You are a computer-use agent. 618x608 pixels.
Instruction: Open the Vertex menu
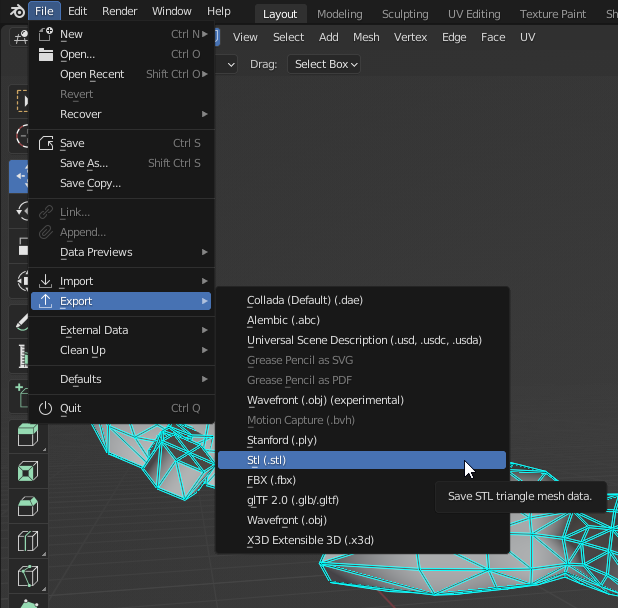tap(411, 37)
